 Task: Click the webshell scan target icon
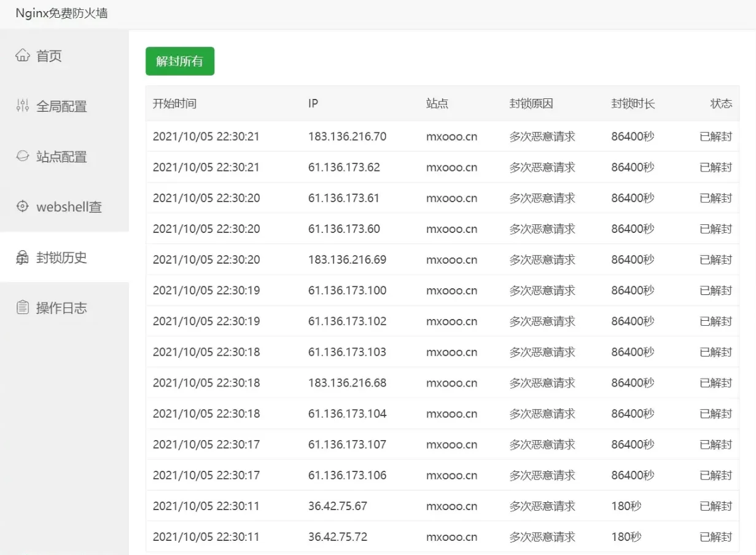(x=22, y=207)
